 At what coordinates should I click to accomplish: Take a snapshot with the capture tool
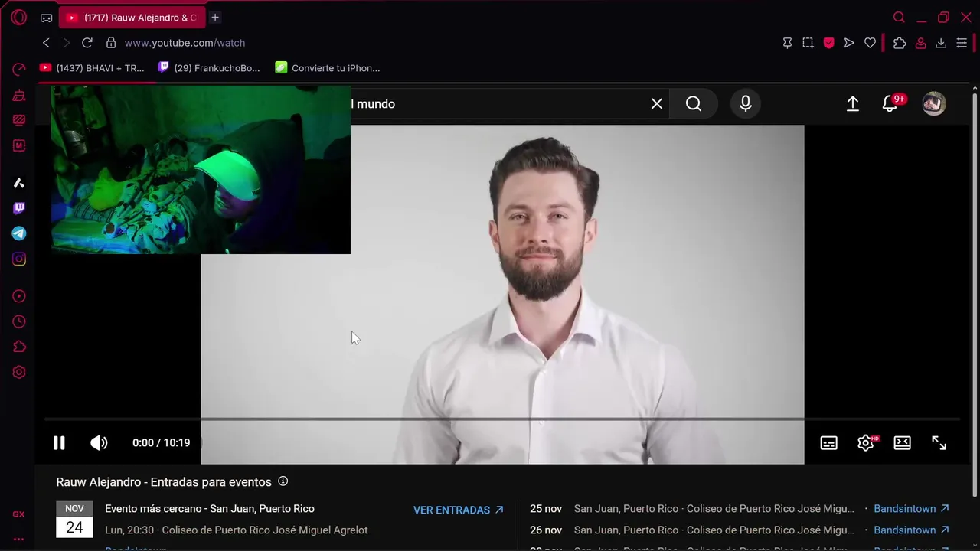808,43
